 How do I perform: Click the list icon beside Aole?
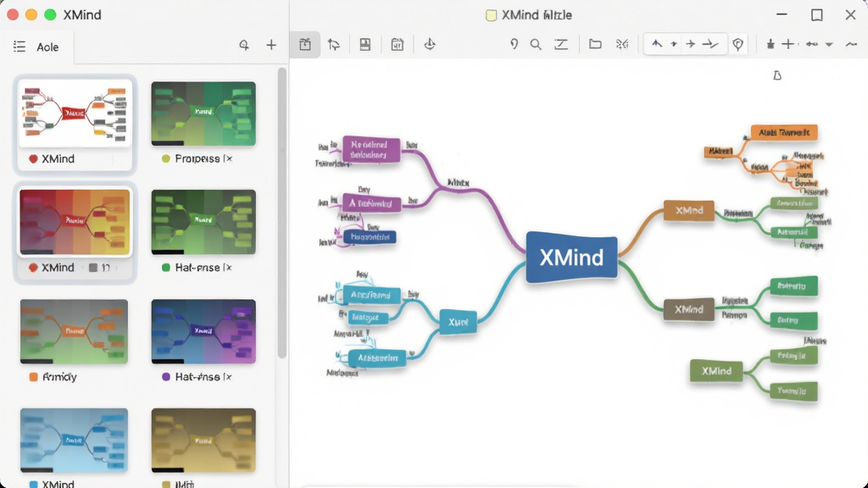click(19, 47)
